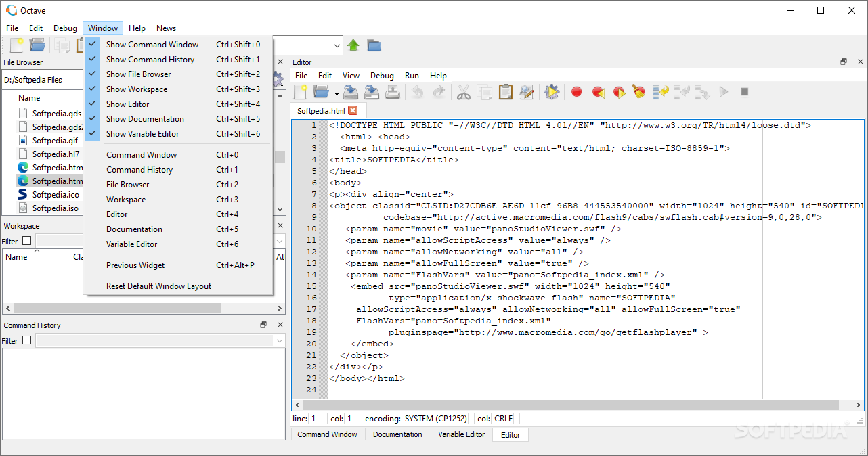868x456 pixels.
Task: Open the Editor's Run menu
Action: 412,76
